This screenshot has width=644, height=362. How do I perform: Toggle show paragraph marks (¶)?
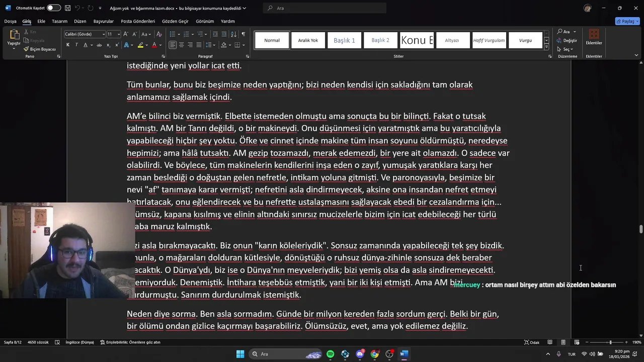tap(244, 34)
